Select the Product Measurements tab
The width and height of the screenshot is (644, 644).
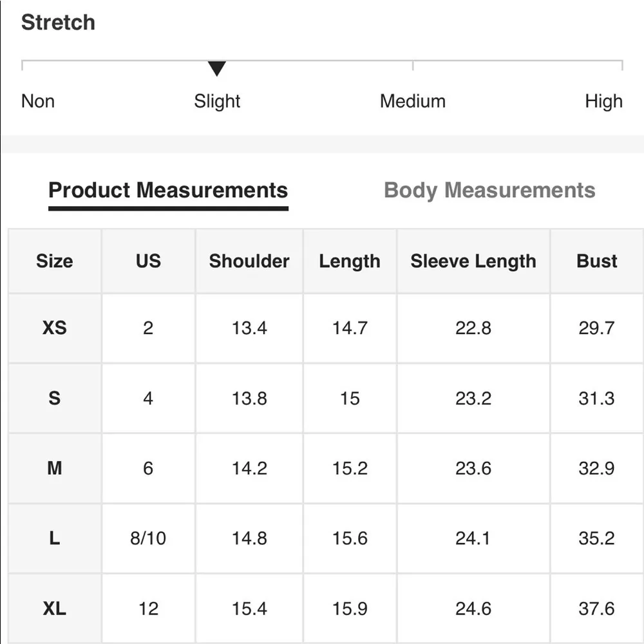(168, 191)
